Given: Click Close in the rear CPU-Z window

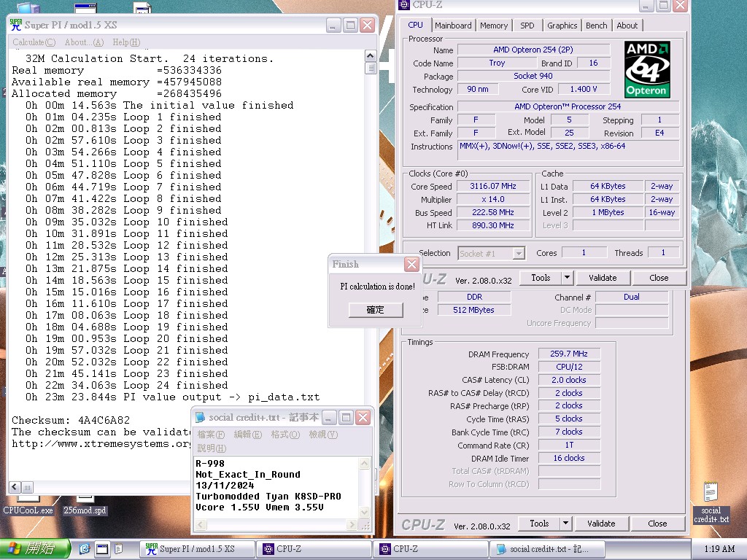Looking at the screenshot, I should [657, 524].
